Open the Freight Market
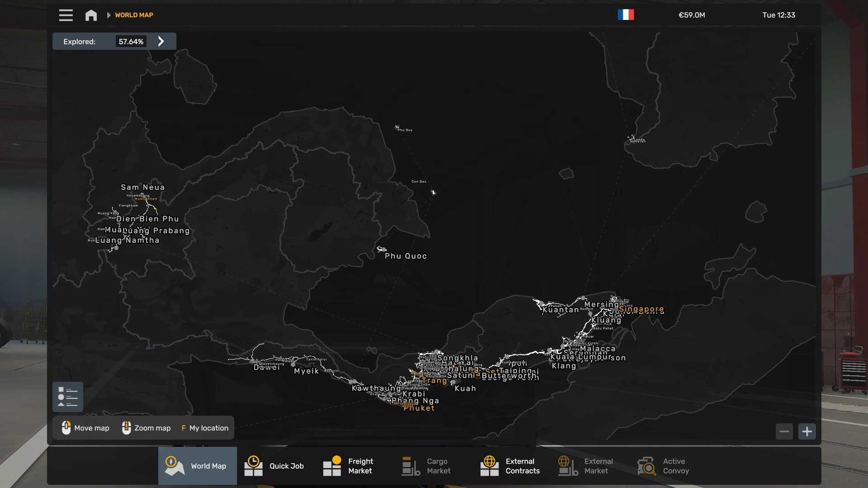This screenshot has width=868, height=488. [x=349, y=466]
